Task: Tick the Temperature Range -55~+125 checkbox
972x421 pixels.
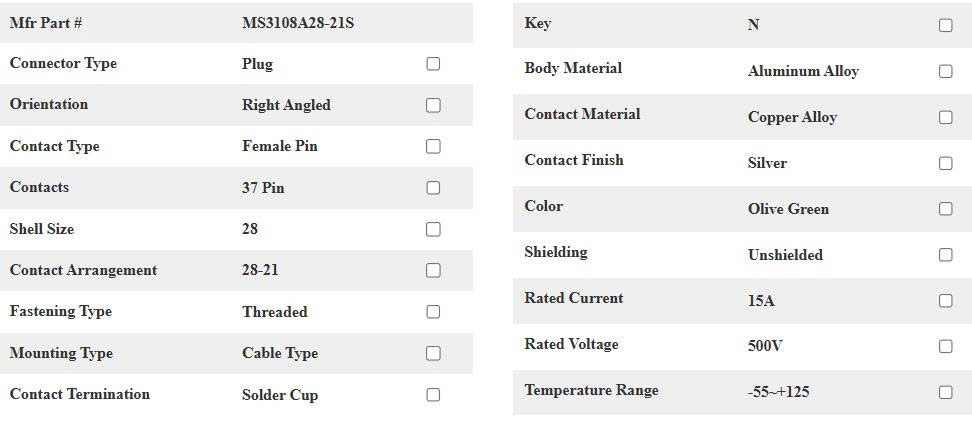Action: (x=946, y=392)
